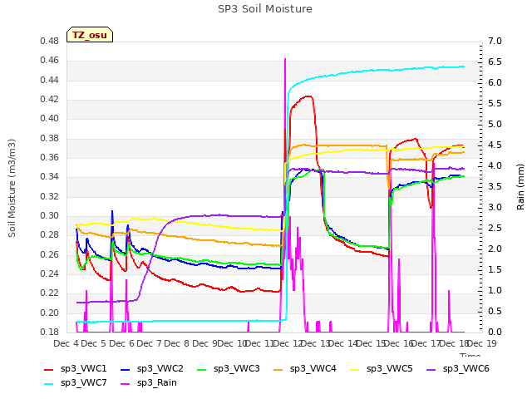Click yellow sp3_VWC5 legend color marker
532x399 pixels.
coord(355,370)
